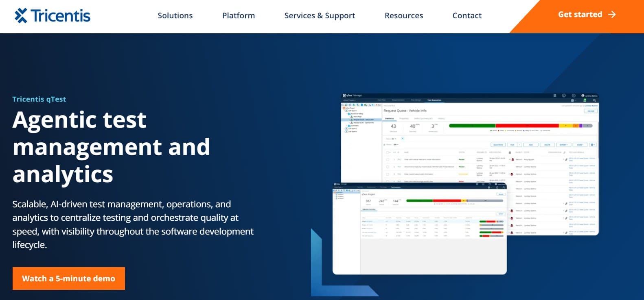Click the Get started button

[x=587, y=15]
